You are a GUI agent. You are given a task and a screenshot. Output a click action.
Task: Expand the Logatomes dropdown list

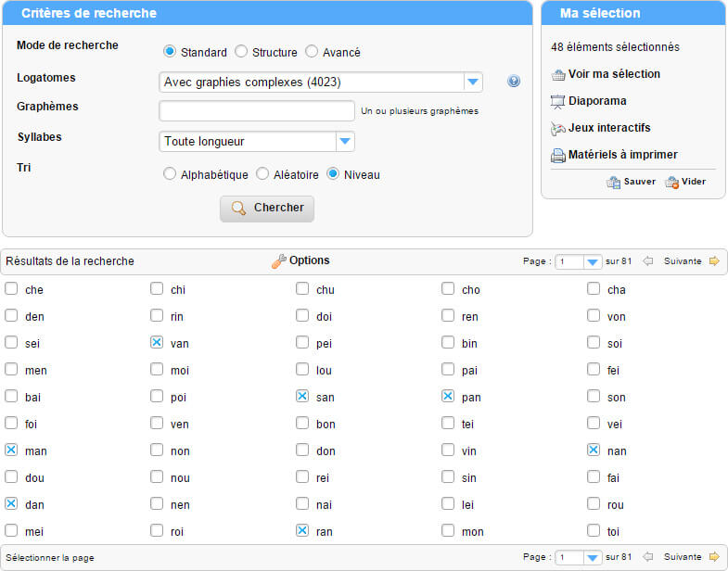tap(473, 82)
